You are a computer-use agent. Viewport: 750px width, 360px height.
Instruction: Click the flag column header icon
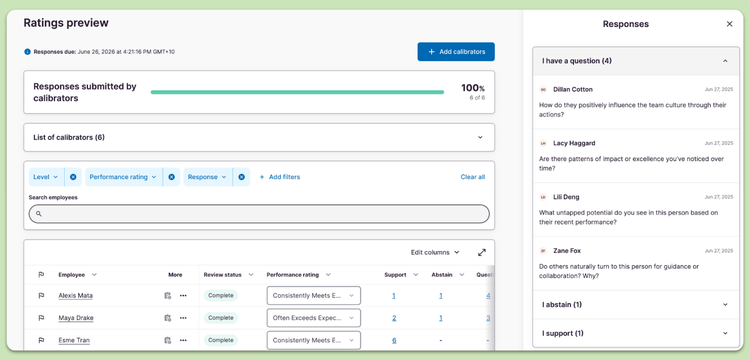(x=41, y=275)
